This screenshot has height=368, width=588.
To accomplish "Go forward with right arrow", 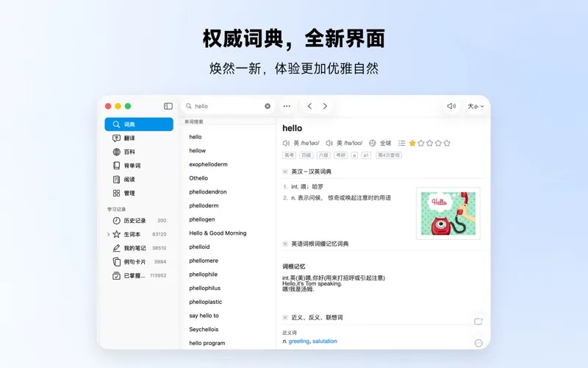I will click(325, 106).
